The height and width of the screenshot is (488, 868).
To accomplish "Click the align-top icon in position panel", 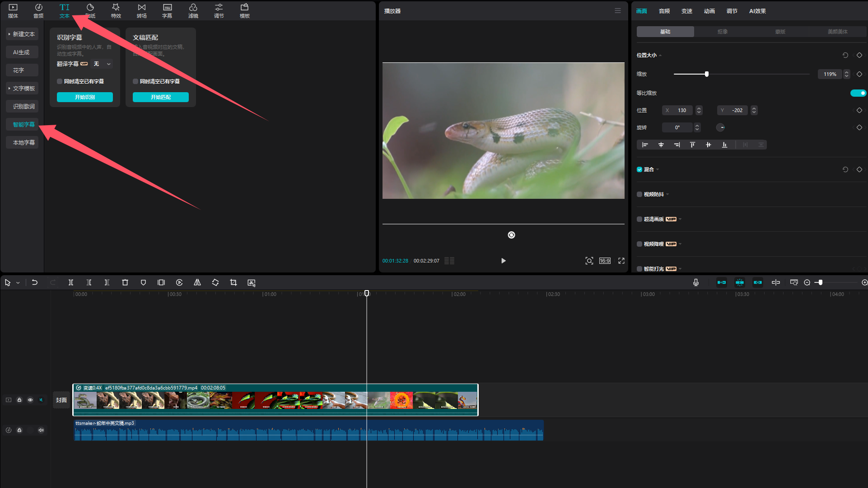I will coord(692,145).
